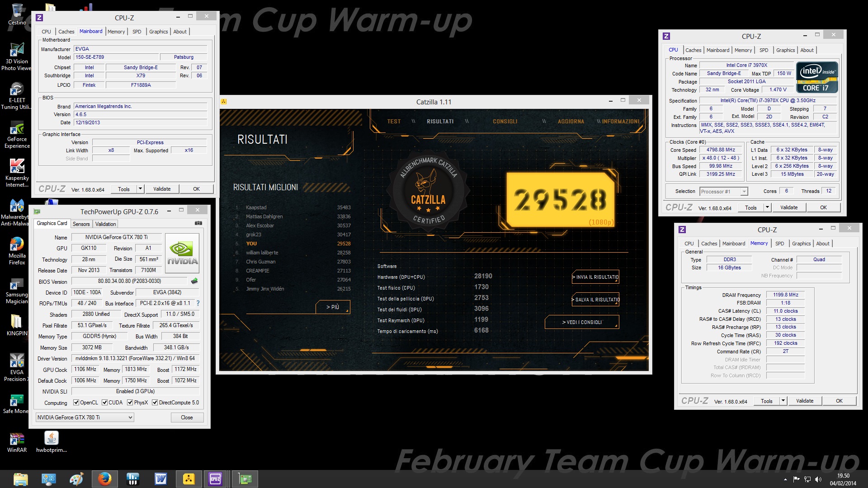Click Word taskbar button

(160, 479)
